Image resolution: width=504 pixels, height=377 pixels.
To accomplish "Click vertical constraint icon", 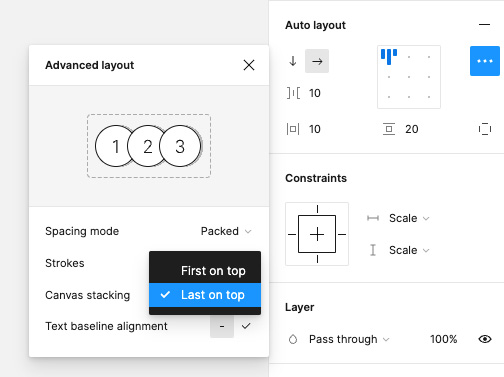I will pyautogui.click(x=373, y=250).
